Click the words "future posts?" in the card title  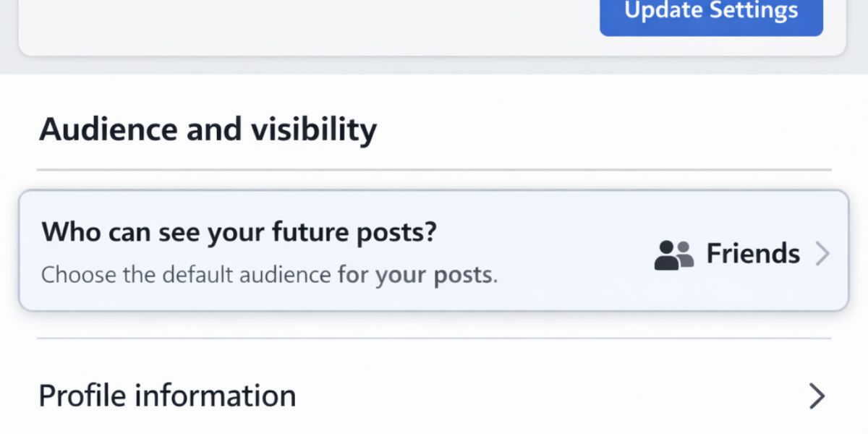pos(354,232)
